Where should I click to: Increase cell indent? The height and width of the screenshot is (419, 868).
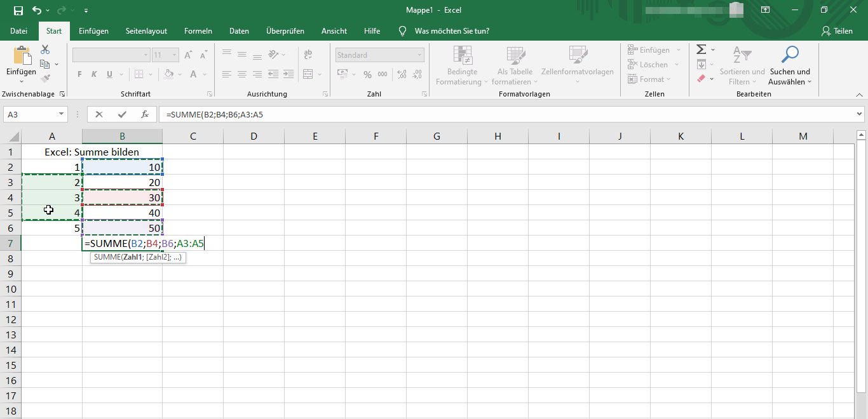coord(288,74)
